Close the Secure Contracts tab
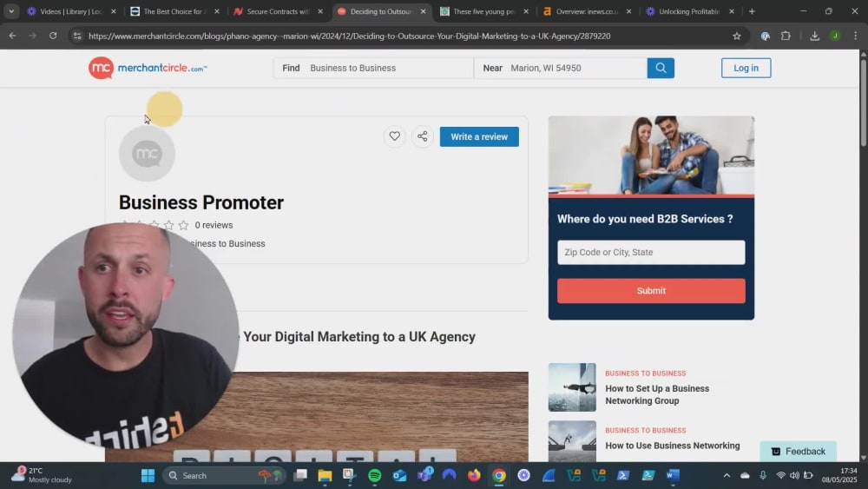 (320, 11)
